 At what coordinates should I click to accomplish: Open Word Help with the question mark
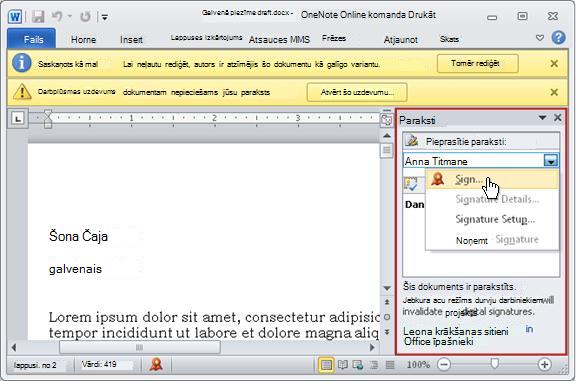558,37
